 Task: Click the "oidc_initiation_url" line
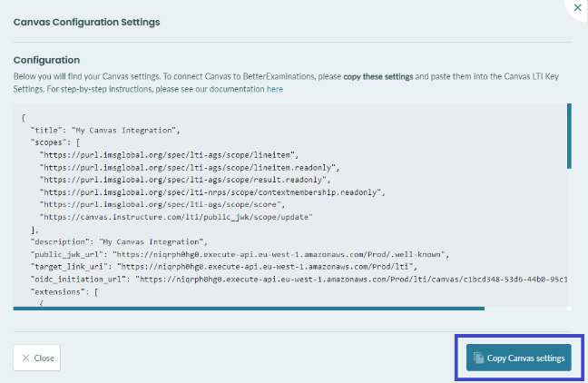click(x=299, y=280)
